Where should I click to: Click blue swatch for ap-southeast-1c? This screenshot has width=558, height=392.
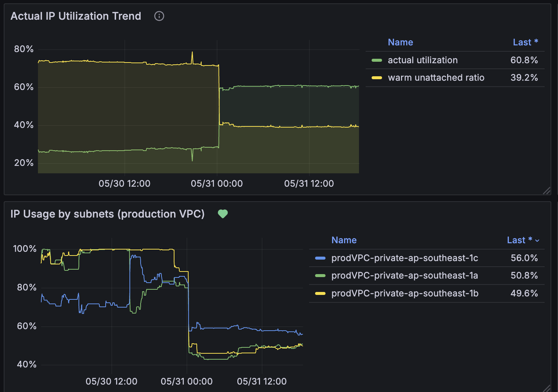point(320,258)
